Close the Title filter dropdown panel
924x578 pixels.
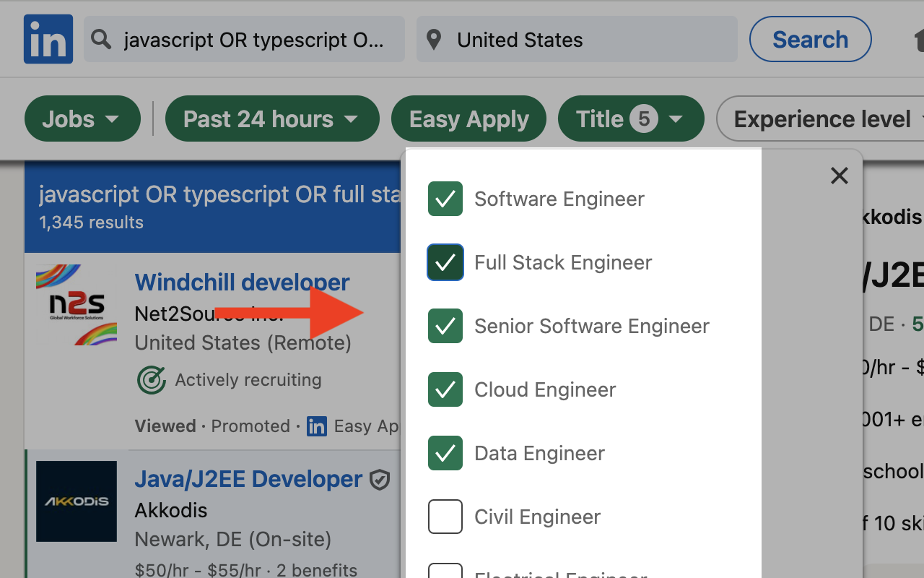click(x=839, y=176)
